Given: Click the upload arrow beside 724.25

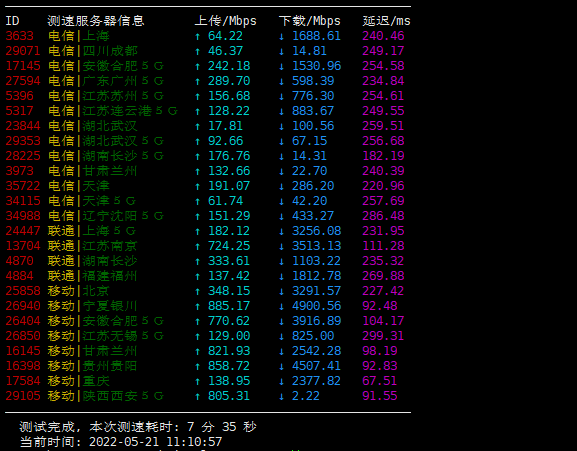Looking at the screenshot, I should point(198,246).
